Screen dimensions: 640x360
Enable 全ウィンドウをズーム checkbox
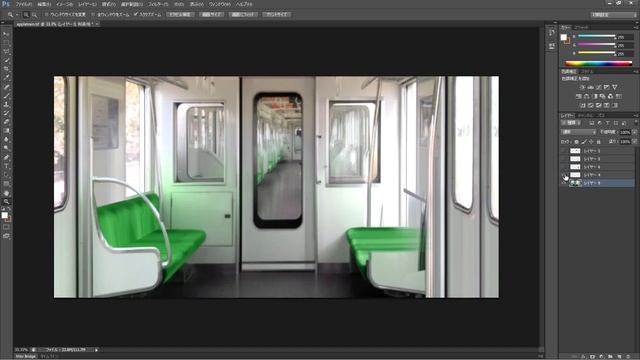click(x=93, y=15)
